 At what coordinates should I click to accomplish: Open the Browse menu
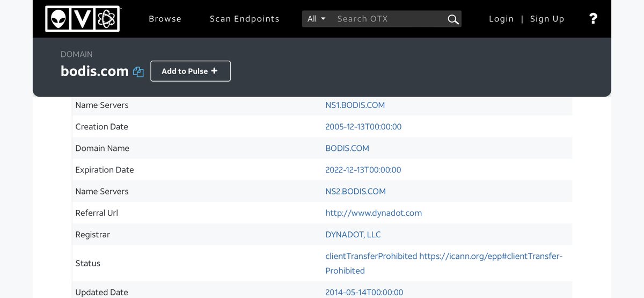(x=165, y=19)
